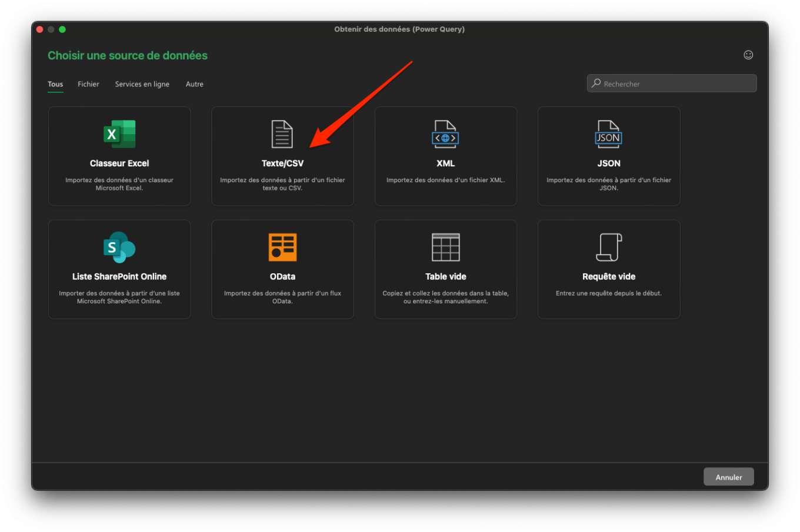
Task: Click the Classeur Excel title text
Action: point(119,163)
